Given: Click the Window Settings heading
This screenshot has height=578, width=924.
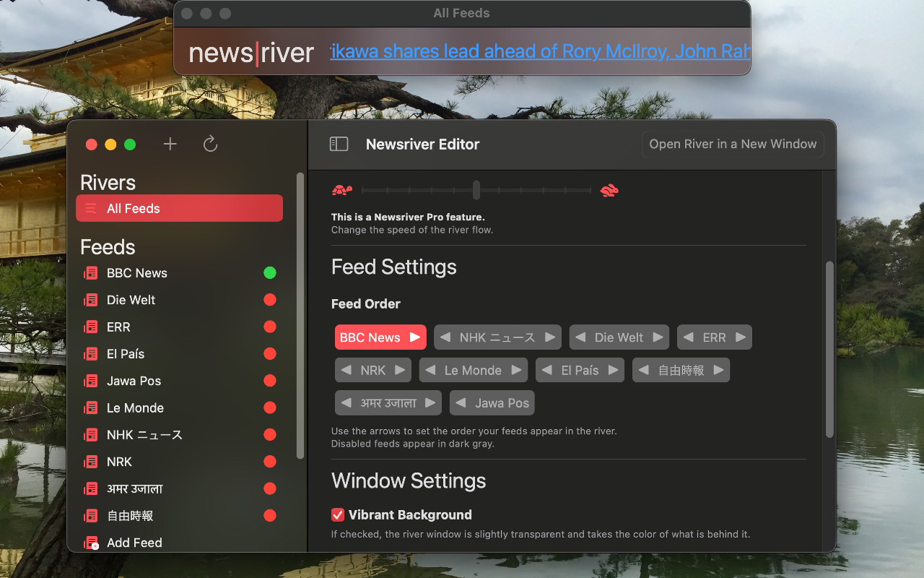Looking at the screenshot, I should (409, 480).
